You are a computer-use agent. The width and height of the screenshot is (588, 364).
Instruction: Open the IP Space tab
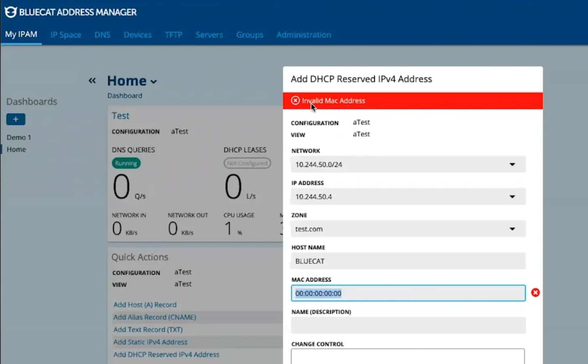[x=66, y=35]
